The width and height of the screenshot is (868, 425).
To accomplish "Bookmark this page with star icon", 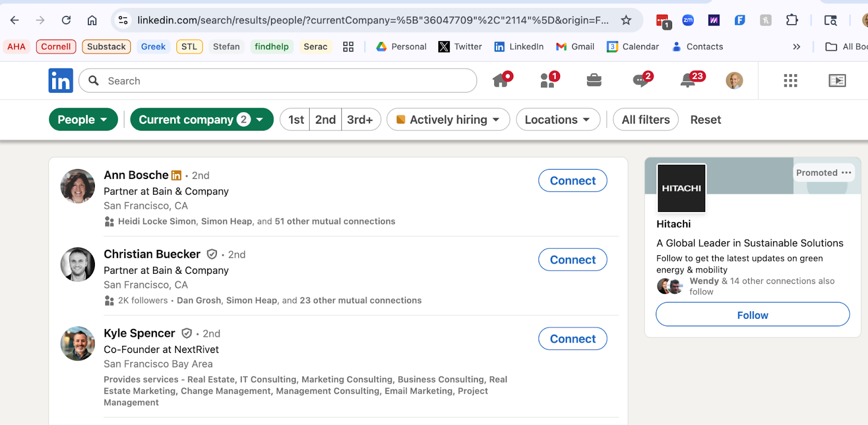I will click(626, 20).
